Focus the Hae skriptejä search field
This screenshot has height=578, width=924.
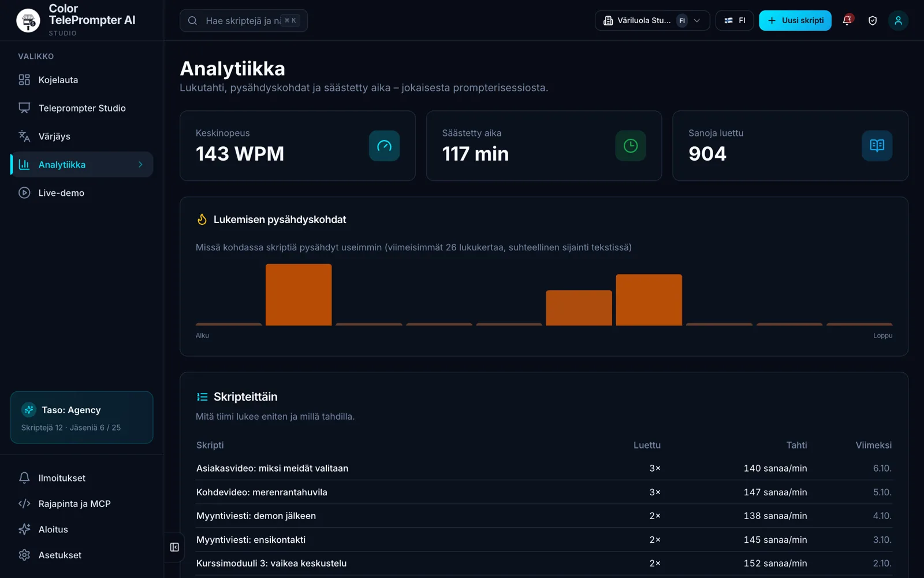coord(244,21)
